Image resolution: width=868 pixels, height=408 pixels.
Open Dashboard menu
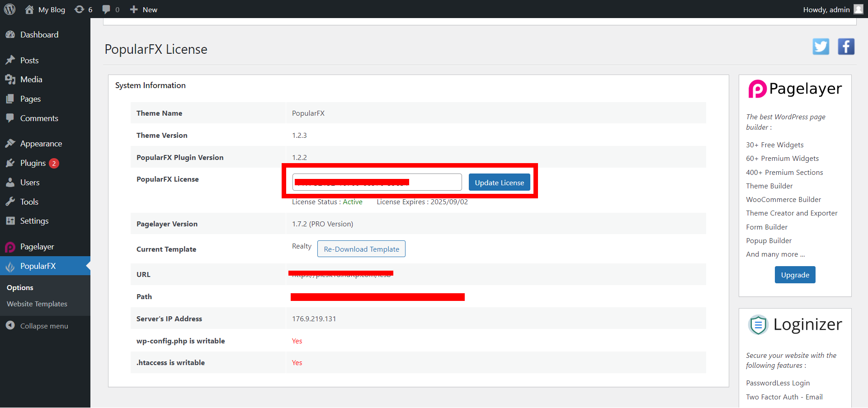click(x=39, y=35)
